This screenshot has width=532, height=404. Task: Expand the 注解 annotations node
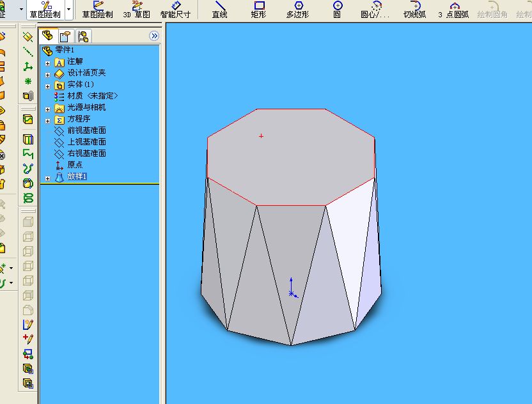click(x=47, y=63)
